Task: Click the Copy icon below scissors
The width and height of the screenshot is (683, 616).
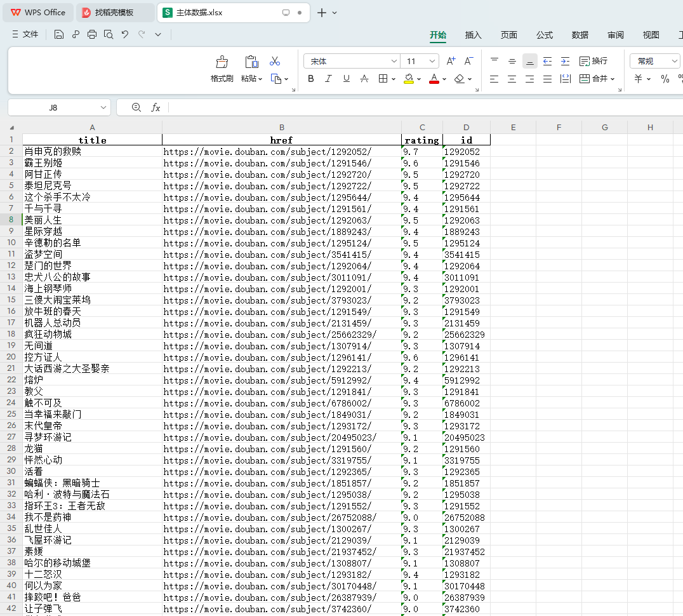Action: point(275,79)
